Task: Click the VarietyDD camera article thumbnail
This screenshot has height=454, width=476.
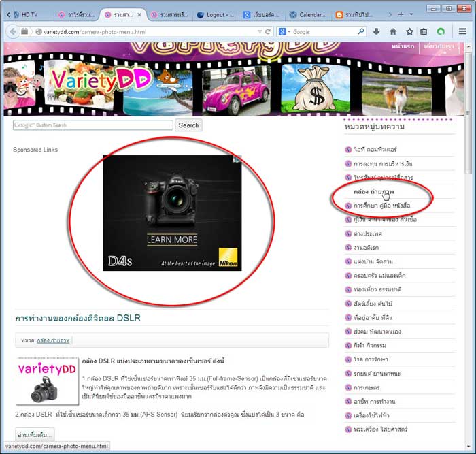Action: (x=47, y=381)
